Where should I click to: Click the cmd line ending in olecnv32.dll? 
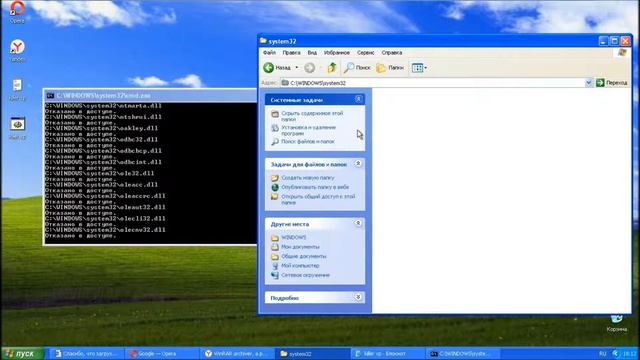[105, 230]
